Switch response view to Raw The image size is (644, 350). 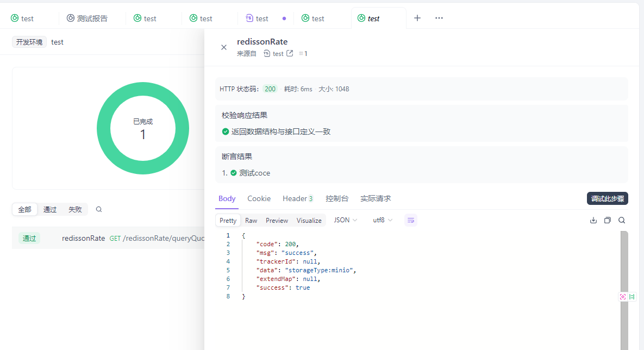click(x=251, y=220)
